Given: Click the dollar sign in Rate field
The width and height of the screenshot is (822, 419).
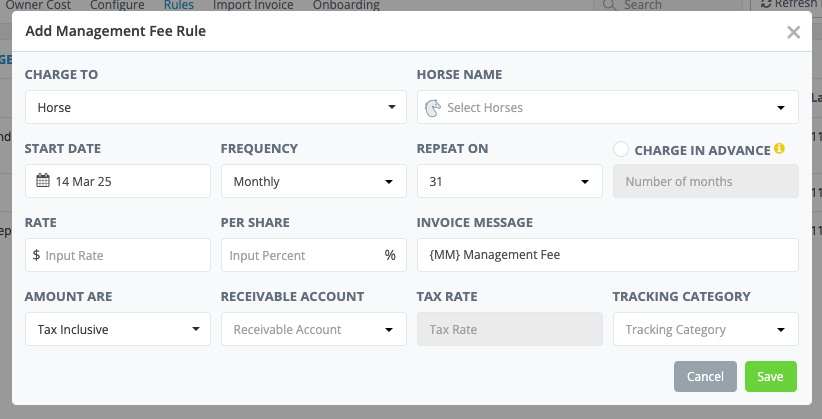Looking at the screenshot, I should (x=36, y=255).
